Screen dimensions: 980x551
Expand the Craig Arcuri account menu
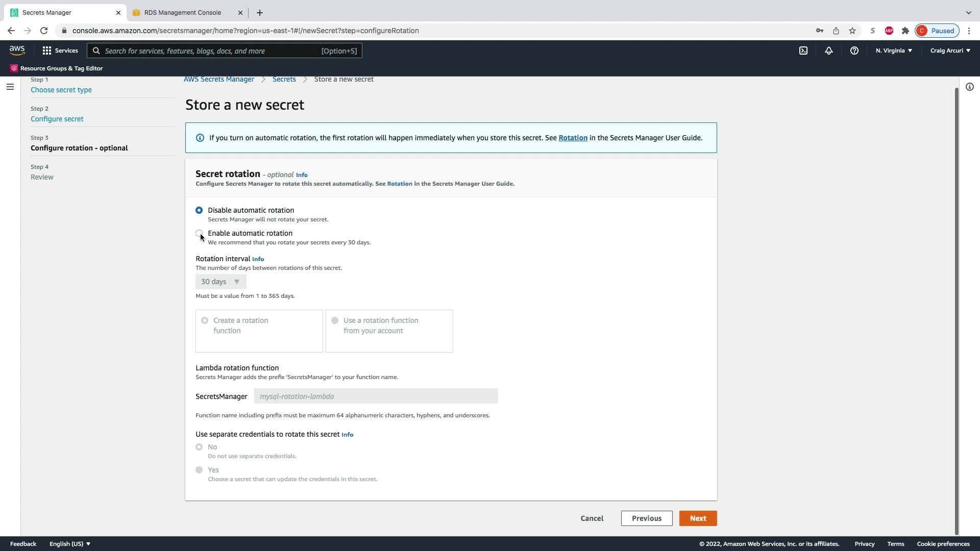950,51
